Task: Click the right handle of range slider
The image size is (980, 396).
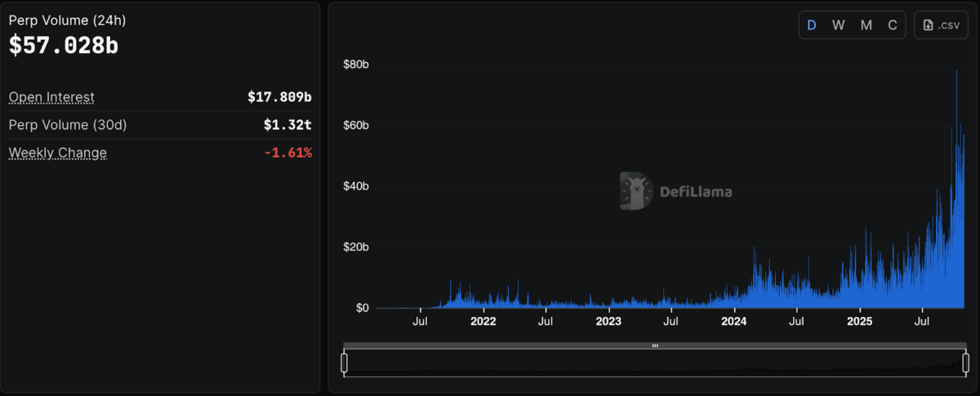Action: (965, 363)
